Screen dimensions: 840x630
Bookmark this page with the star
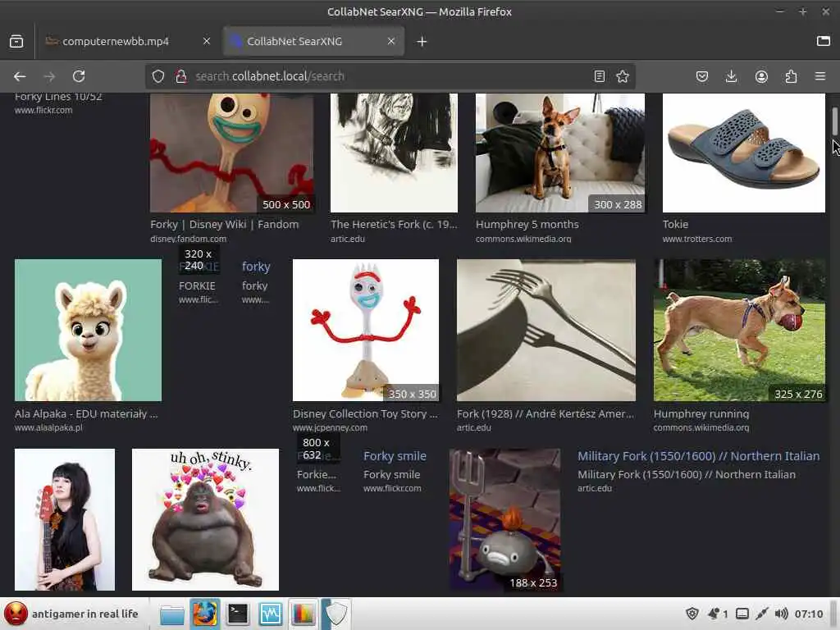point(623,76)
